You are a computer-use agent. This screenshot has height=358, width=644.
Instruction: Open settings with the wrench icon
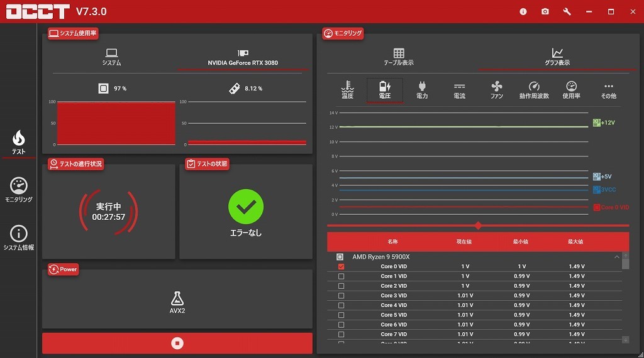point(567,11)
